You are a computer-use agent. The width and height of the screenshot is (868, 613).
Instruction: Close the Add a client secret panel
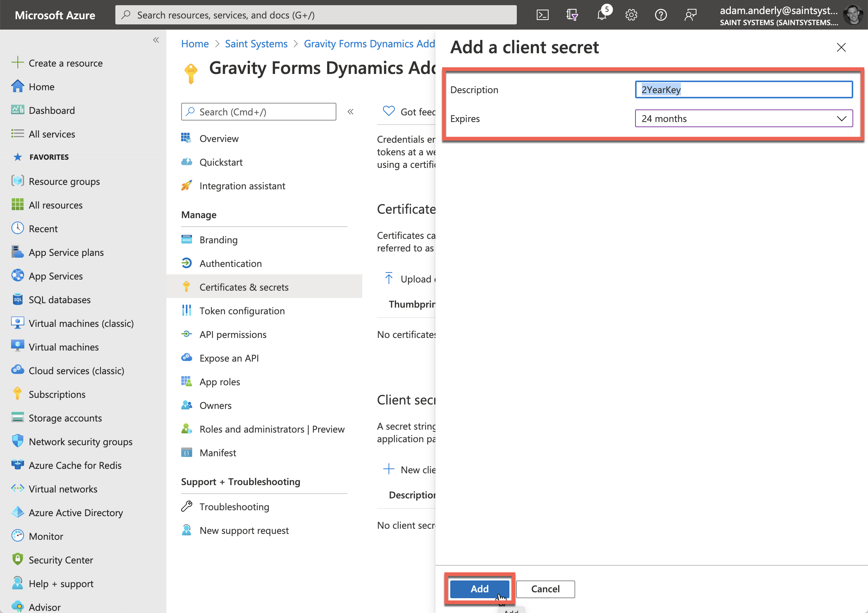841,47
